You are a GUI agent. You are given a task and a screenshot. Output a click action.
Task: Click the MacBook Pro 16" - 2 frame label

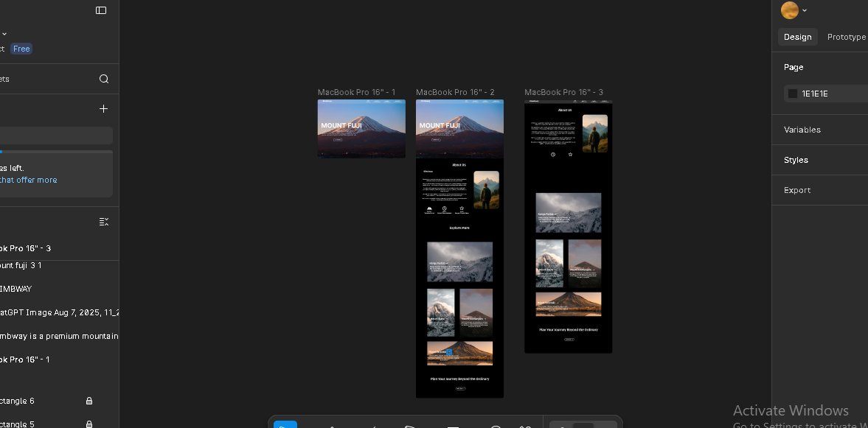coord(455,92)
